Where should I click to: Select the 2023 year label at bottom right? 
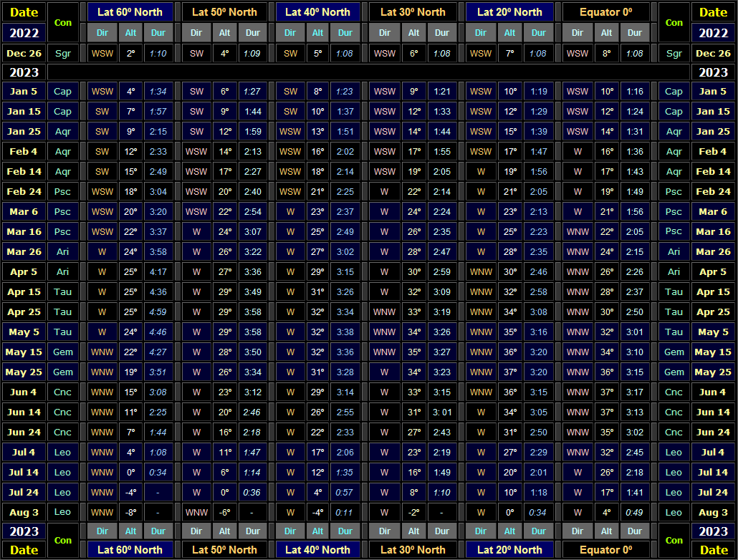[713, 531]
